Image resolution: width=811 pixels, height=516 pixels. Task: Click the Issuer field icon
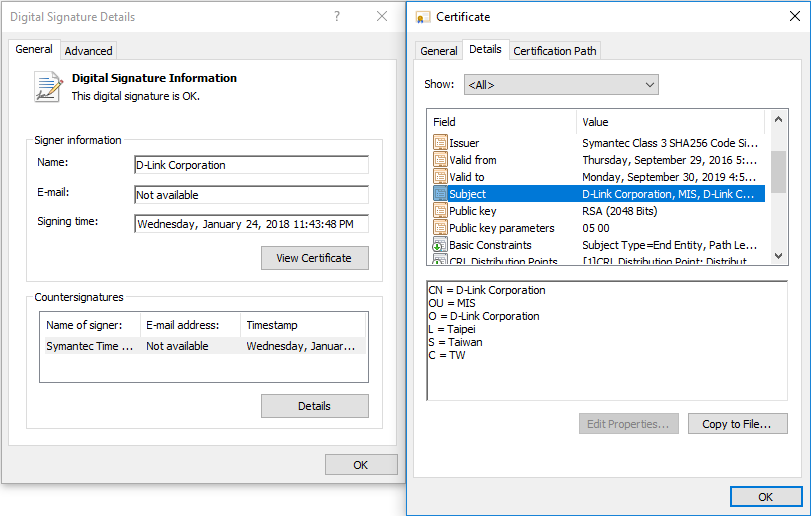pos(440,143)
